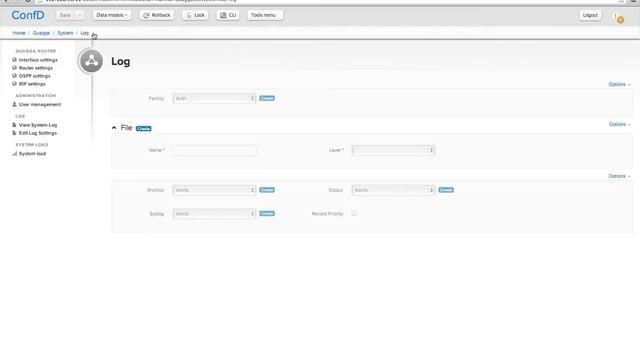The width and height of the screenshot is (640, 360).
Task: Click Create next to Monitor
Action: point(267,190)
